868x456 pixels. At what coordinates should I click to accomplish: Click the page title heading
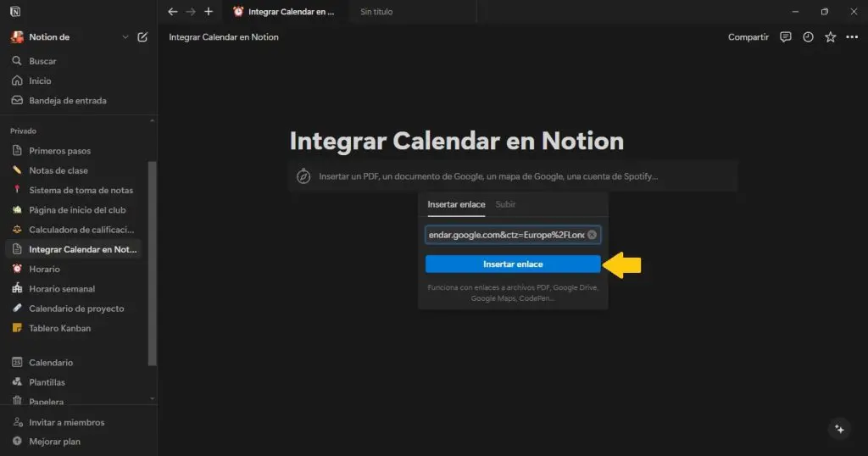(457, 141)
